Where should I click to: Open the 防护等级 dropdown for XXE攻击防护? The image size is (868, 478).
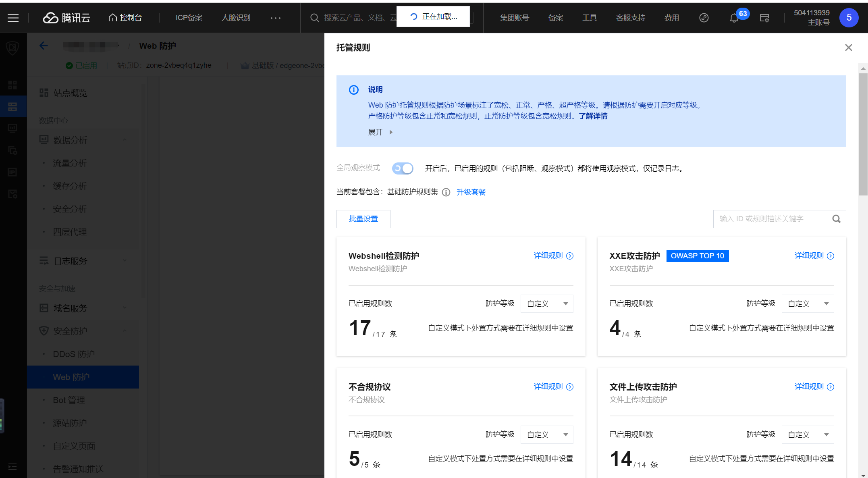[808, 303]
